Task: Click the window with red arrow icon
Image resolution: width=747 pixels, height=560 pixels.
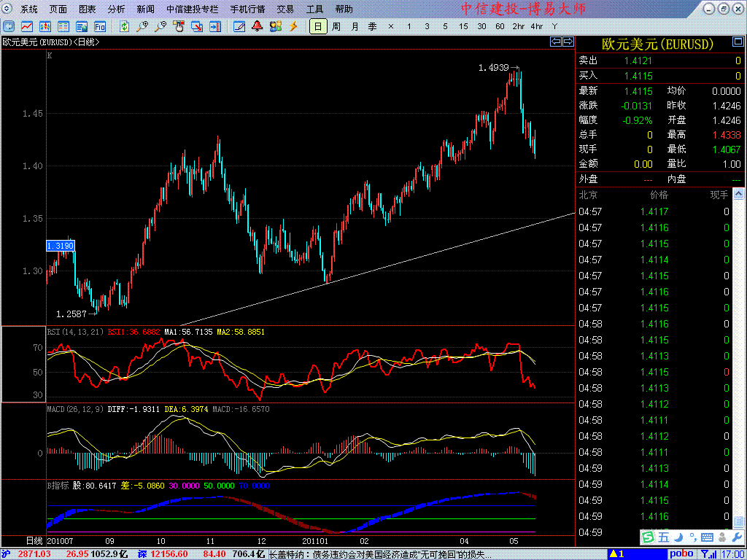Action: pyautogui.click(x=197, y=26)
